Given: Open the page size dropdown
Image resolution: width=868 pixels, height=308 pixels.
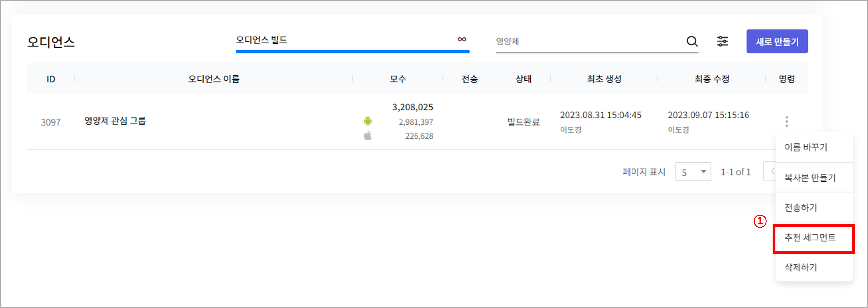Looking at the screenshot, I should [x=693, y=172].
